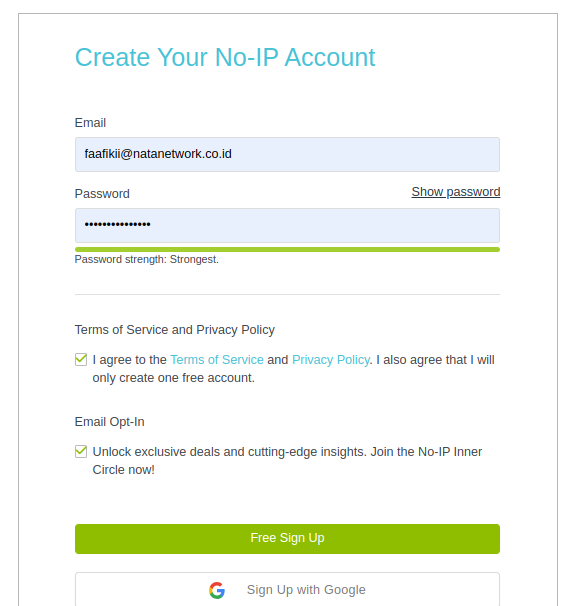Click the green password strength bar
The width and height of the screenshot is (573, 606).
(287, 250)
